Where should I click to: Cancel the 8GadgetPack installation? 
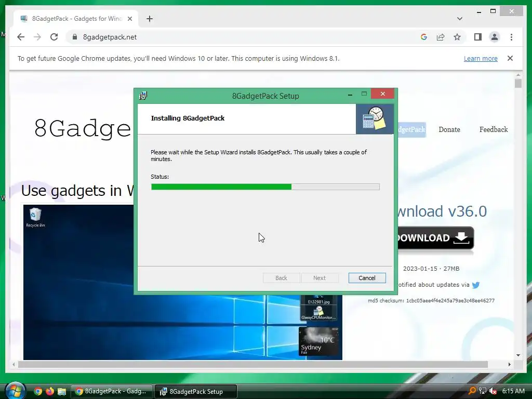(367, 278)
